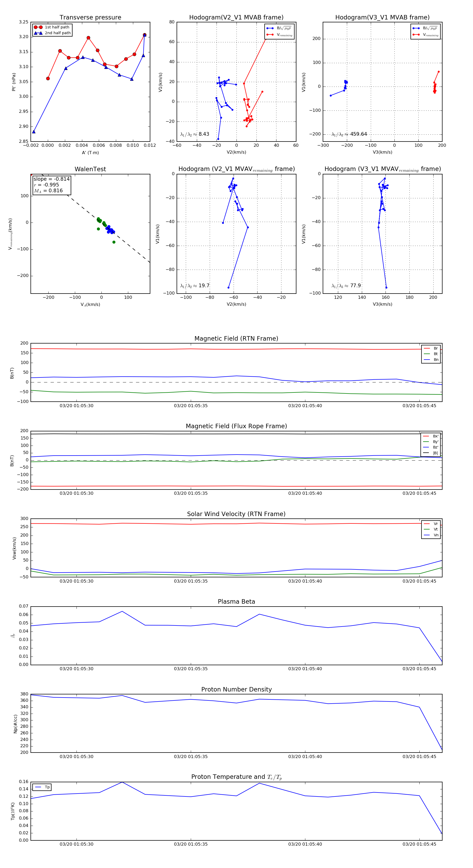Select V_remaining legend entry in V2_V1 MVAB hodogram
Screen dimensions: 473x868
279,35
